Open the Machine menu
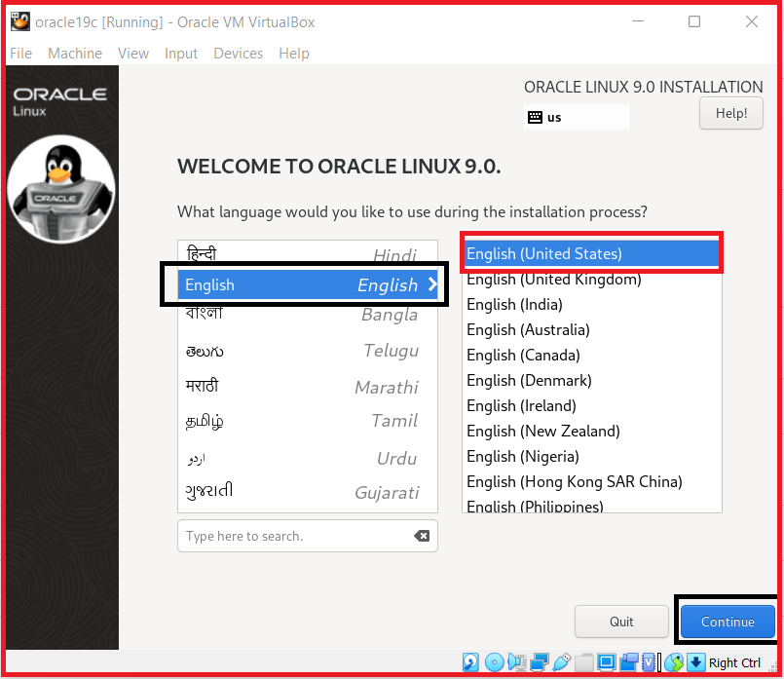Viewport: 784px width, 679px height. [x=75, y=53]
